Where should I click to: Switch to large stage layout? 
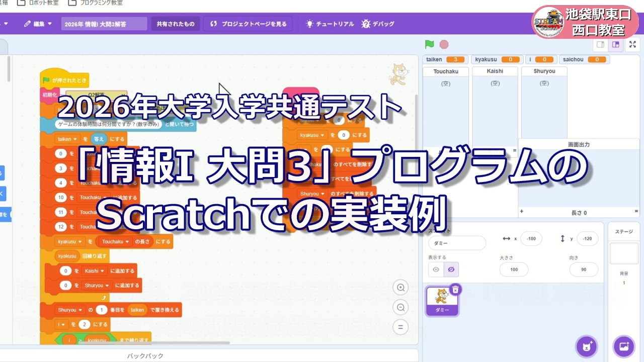615,44
